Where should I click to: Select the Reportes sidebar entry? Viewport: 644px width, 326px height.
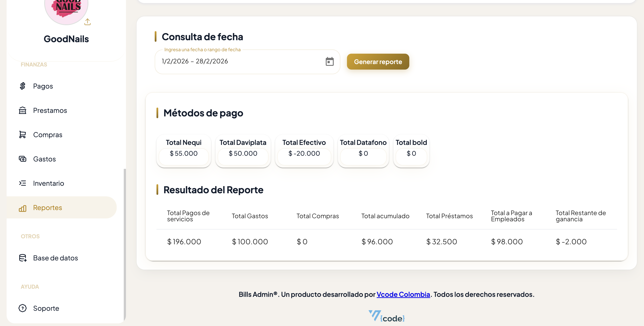pyautogui.click(x=48, y=208)
